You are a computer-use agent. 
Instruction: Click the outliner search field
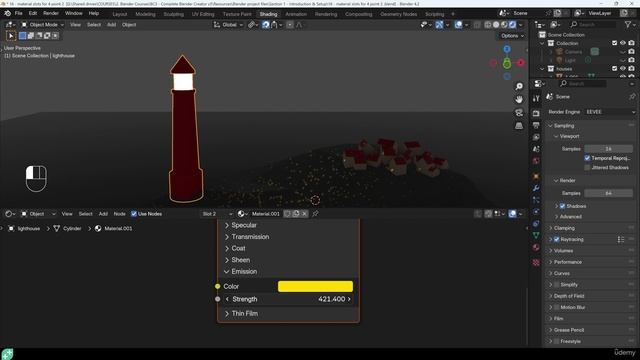(x=593, y=25)
